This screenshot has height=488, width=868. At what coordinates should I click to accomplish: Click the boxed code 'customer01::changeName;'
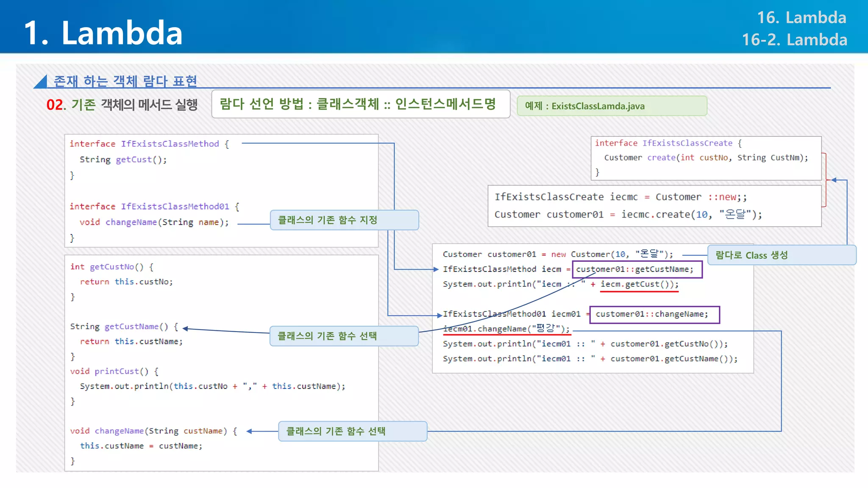[x=654, y=314]
